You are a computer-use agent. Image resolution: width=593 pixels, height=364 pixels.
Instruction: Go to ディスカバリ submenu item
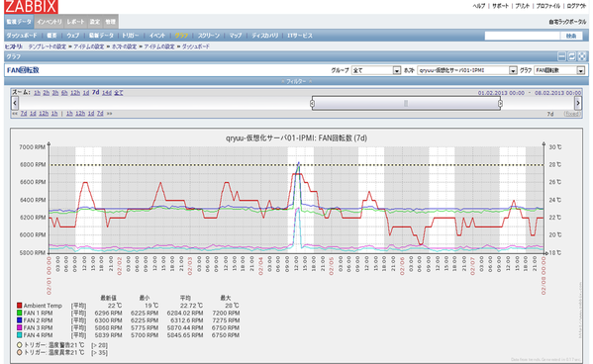coord(265,36)
